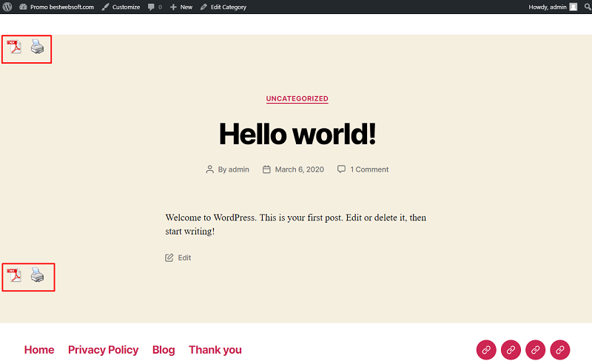The height and width of the screenshot is (364, 592).
Task: Open the Howdy, admin account menu
Action: [x=553, y=7]
